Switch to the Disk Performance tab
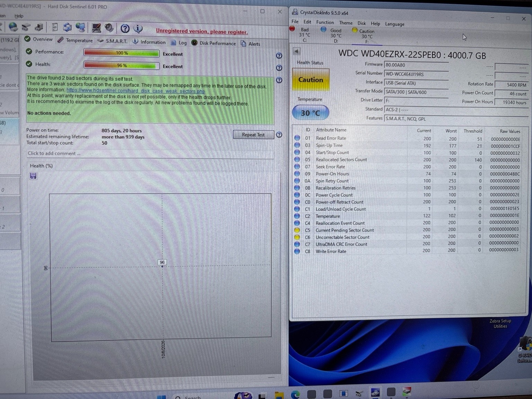This screenshot has width=532, height=399. [x=214, y=43]
